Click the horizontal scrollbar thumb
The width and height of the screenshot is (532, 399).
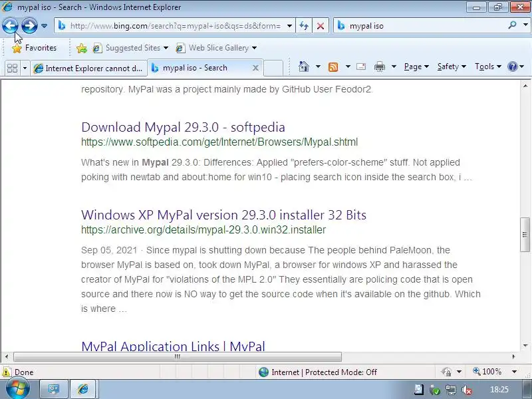click(177, 356)
